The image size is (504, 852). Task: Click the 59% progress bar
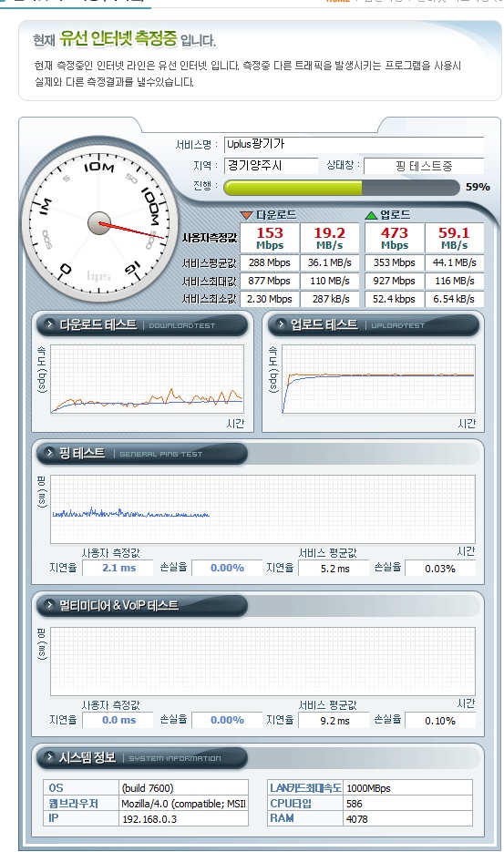(x=342, y=188)
